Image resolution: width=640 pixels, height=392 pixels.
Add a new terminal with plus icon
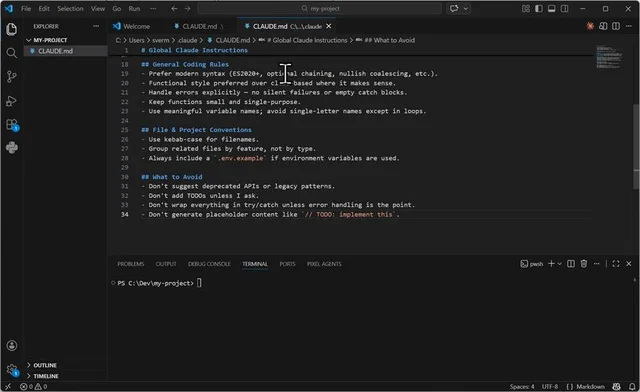[x=551, y=264]
